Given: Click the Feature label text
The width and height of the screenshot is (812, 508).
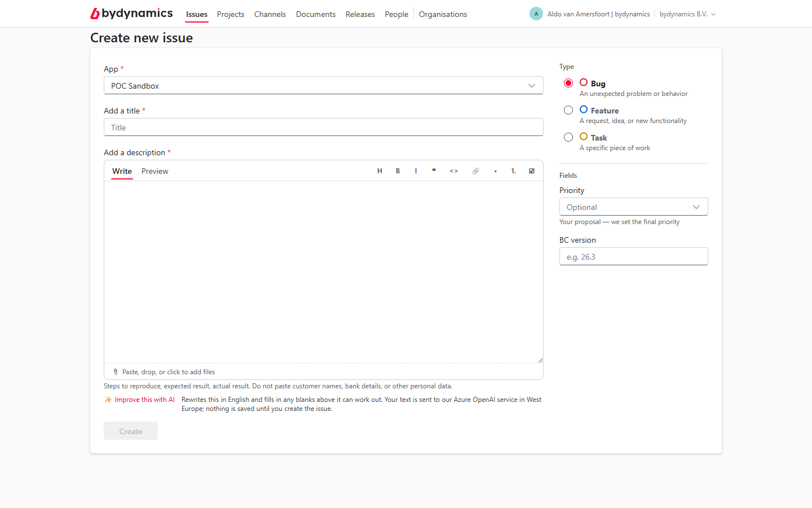Looking at the screenshot, I should [x=604, y=111].
